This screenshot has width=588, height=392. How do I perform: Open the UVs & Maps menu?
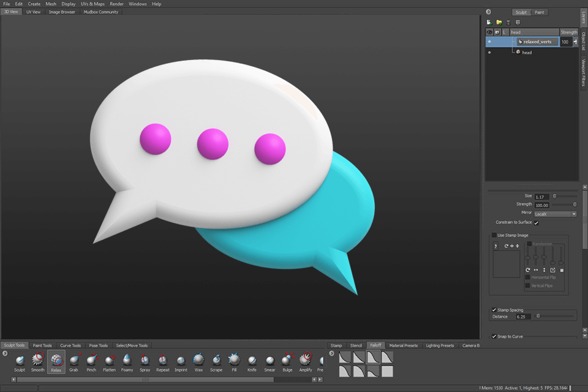pyautogui.click(x=92, y=4)
